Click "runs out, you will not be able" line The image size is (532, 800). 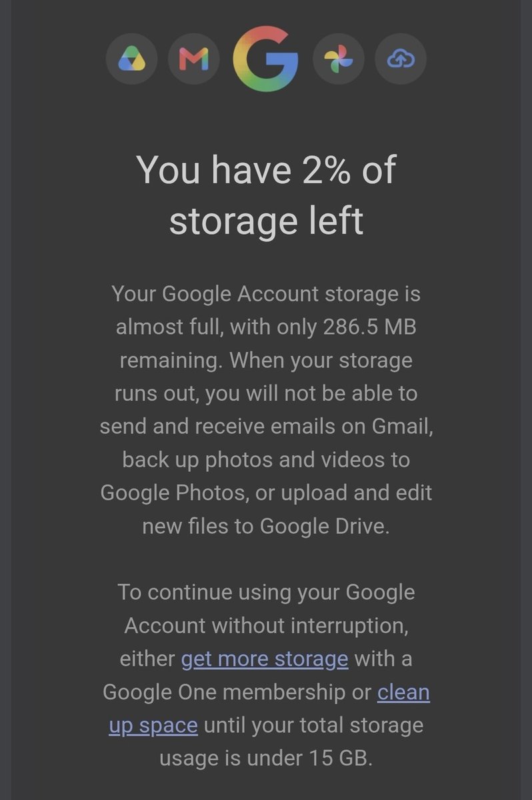click(x=256, y=393)
